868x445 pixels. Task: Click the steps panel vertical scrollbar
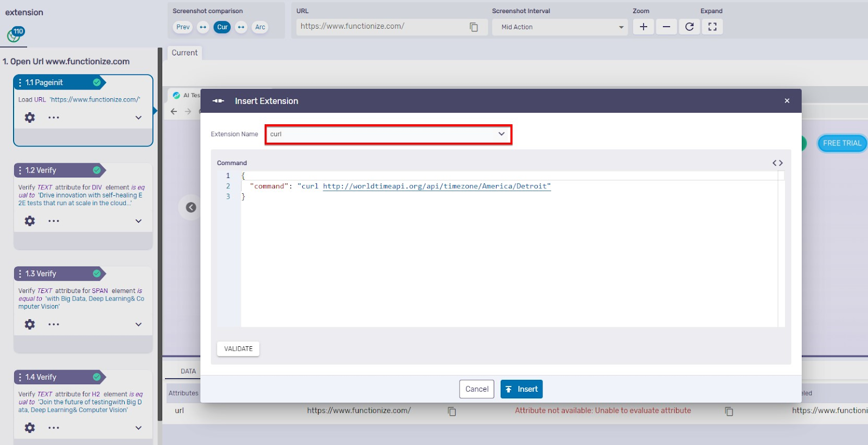click(160, 233)
